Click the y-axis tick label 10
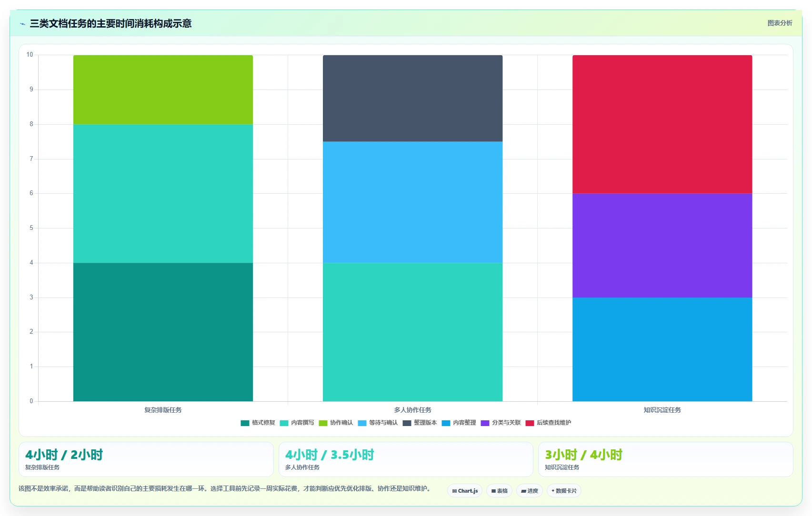 tap(30, 55)
